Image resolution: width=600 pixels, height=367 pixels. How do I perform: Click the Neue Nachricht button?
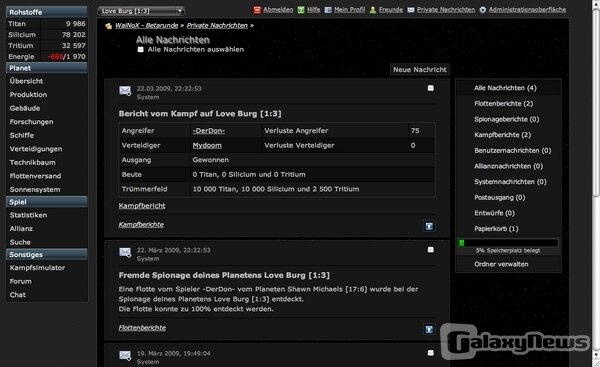[x=420, y=70]
